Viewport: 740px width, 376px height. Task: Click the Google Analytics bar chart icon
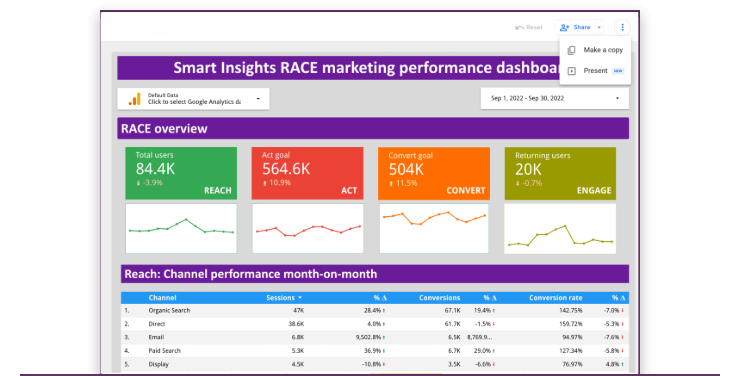[135, 99]
